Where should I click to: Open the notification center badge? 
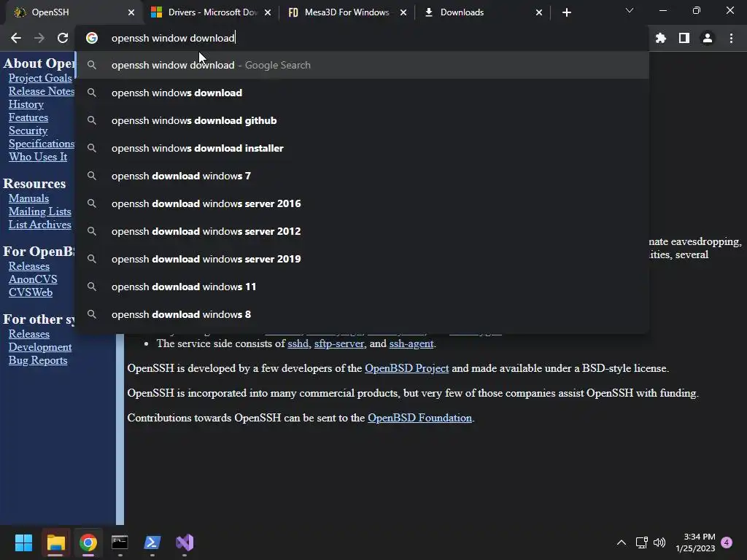coord(727,542)
